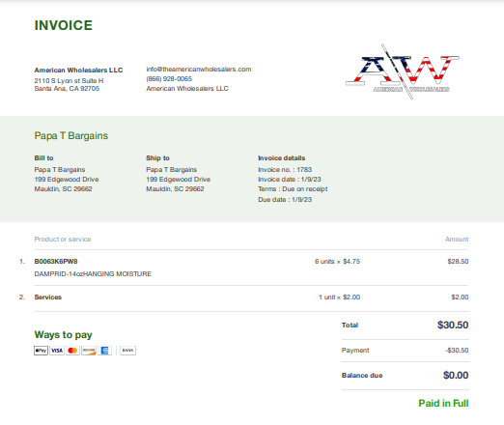504x425 pixels.
Task: Click the (866) 928-0065 phone number
Action: click(x=169, y=79)
